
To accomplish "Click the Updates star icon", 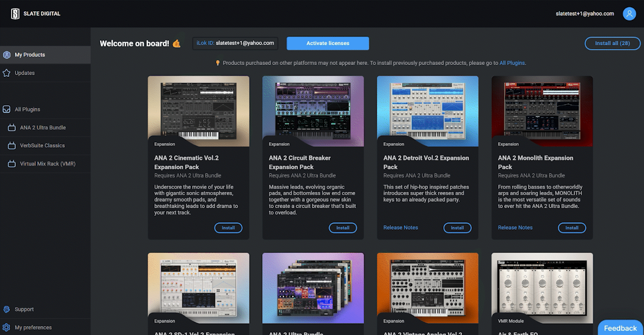I will tap(7, 73).
